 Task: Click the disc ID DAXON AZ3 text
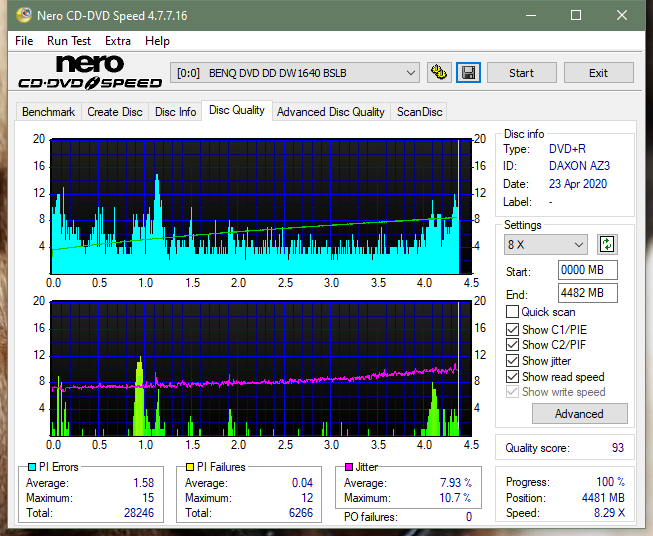click(x=579, y=166)
